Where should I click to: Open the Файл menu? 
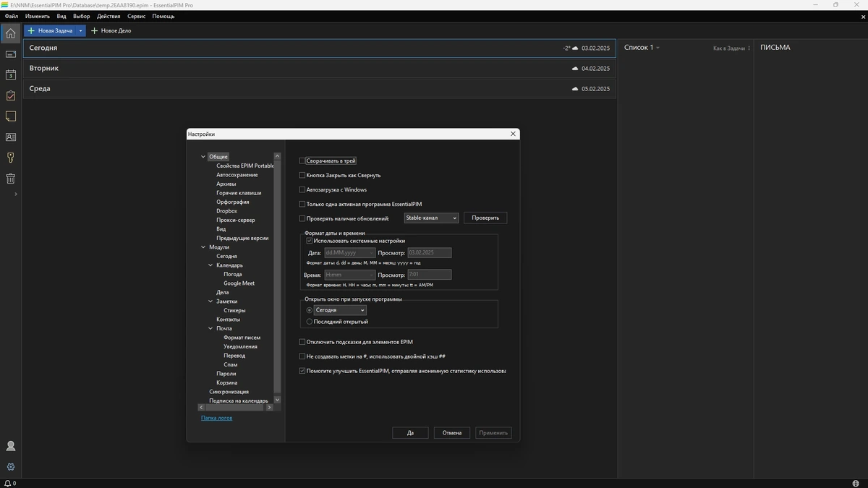pyautogui.click(x=11, y=16)
